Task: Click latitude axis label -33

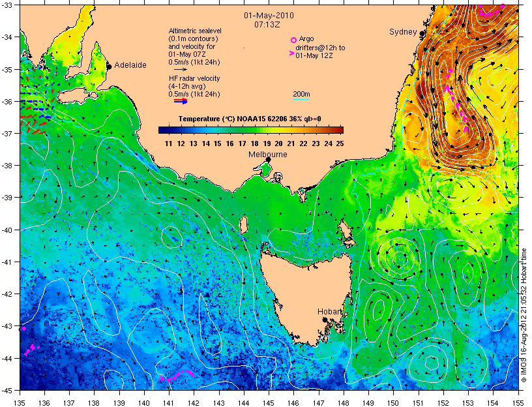Action: (x=7, y=5)
